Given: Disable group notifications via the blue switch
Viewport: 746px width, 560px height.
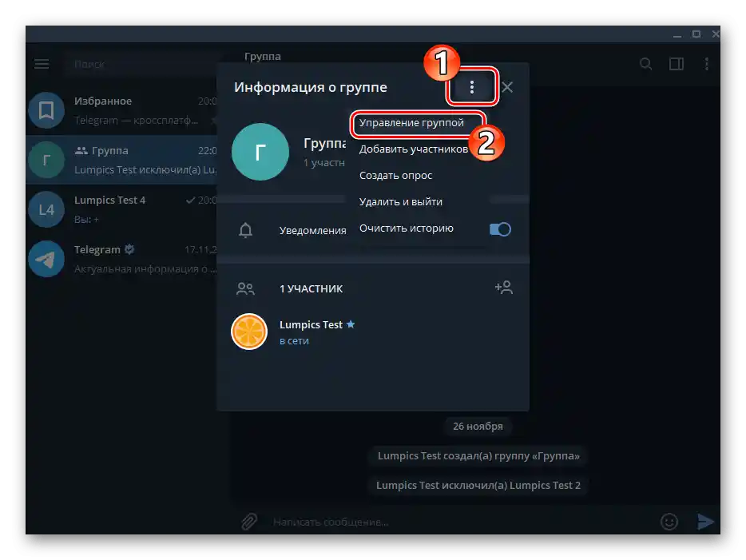Looking at the screenshot, I should (x=499, y=228).
